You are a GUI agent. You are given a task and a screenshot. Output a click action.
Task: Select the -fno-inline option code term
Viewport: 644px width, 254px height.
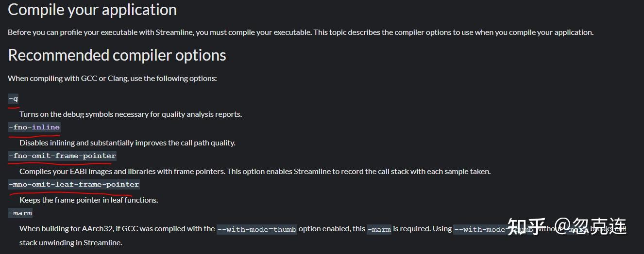point(34,127)
